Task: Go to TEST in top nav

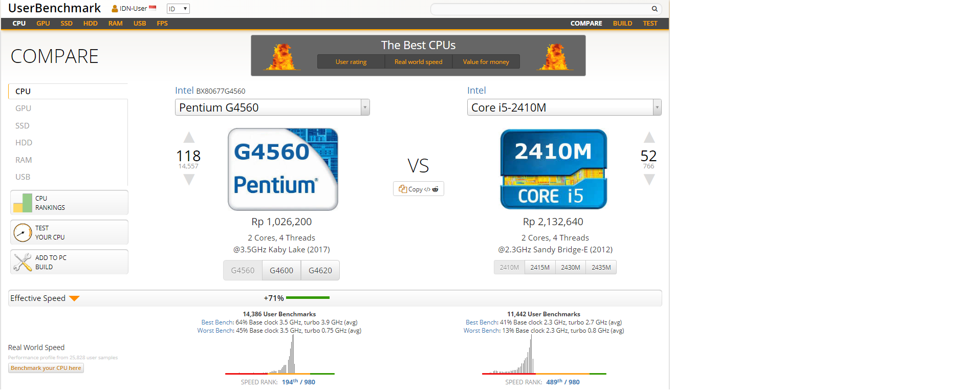Action: (650, 24)
